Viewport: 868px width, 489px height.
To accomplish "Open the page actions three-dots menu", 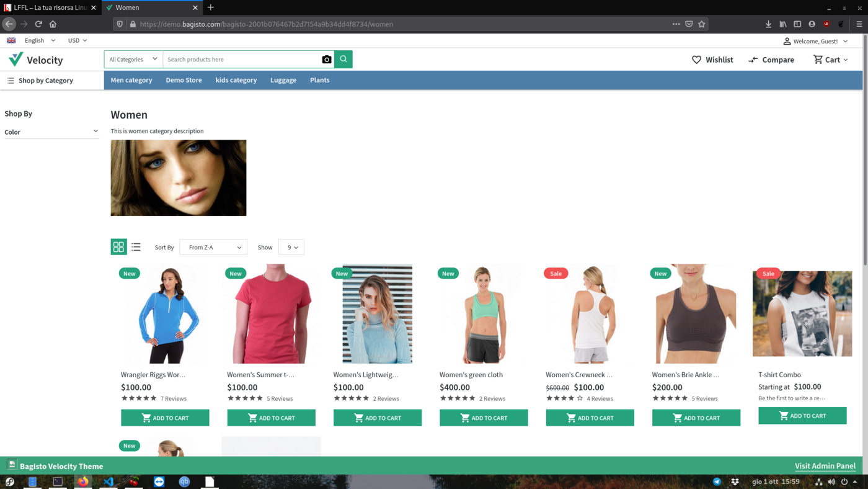I will point(676,24).
